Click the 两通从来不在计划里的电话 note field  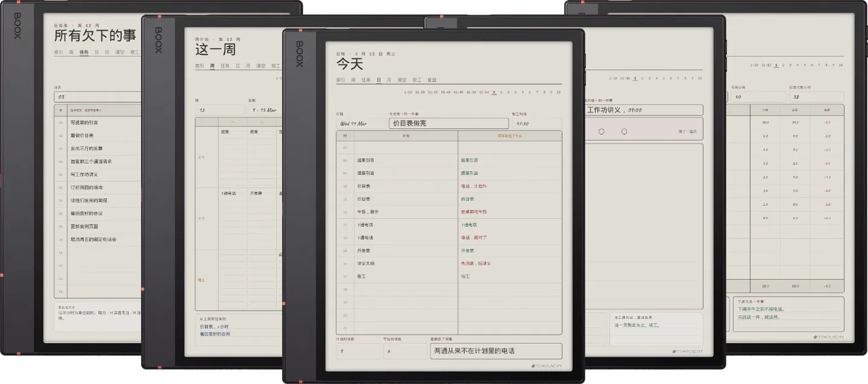tap(496, 351)
